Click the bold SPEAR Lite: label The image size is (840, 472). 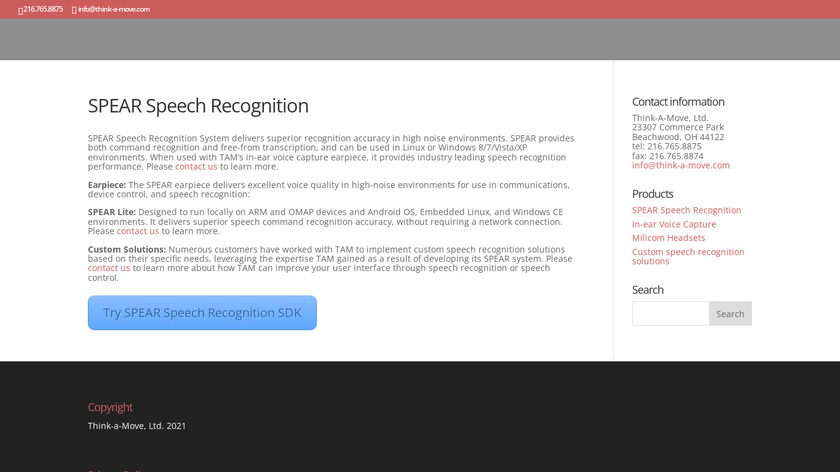point(111,212)
